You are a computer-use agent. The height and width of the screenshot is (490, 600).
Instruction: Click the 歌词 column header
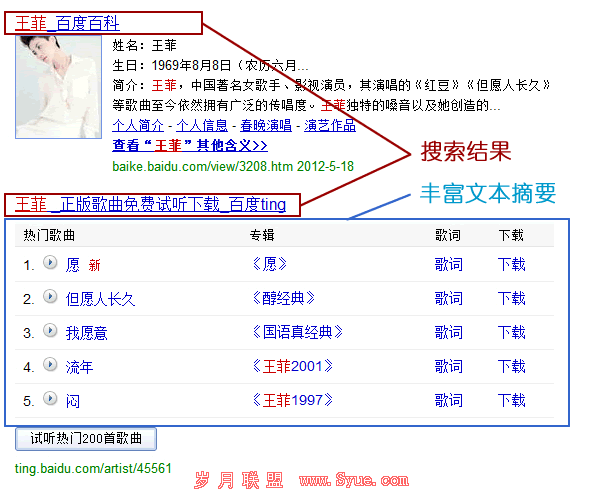[x=448, y=235]
